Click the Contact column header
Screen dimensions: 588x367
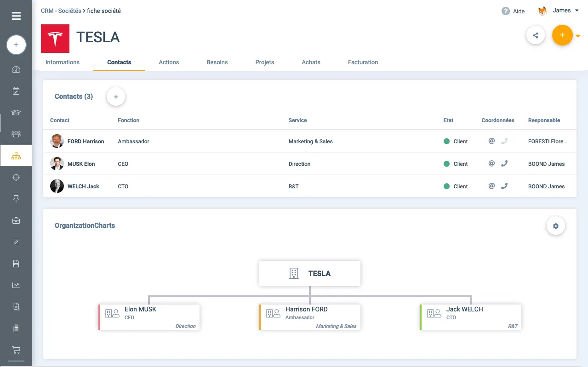(x=60, y=120)
